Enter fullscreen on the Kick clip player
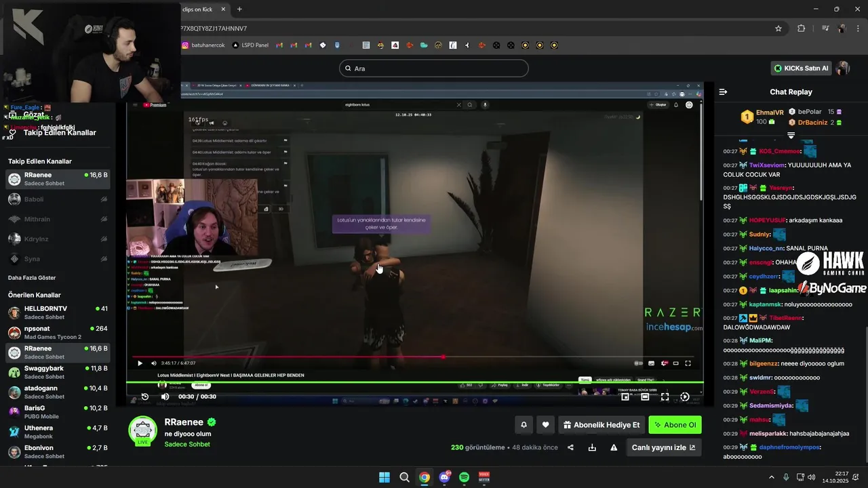The image size is (868, 488). pyautogui.click(x=665, y=397)
